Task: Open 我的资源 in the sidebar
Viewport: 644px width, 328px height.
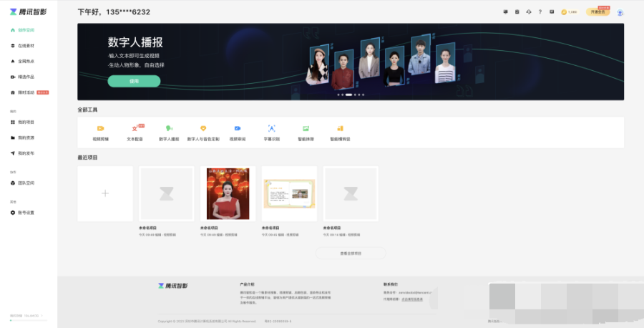Action: pyautogui.click(x=22, y=138)
